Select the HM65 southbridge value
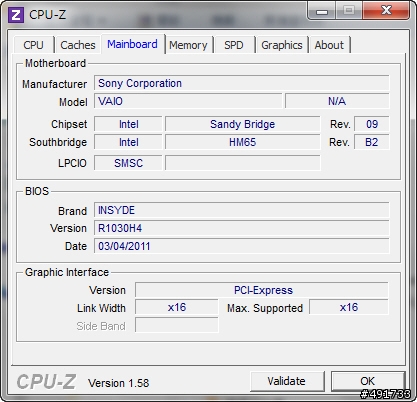417x402 pixels. 243,142
